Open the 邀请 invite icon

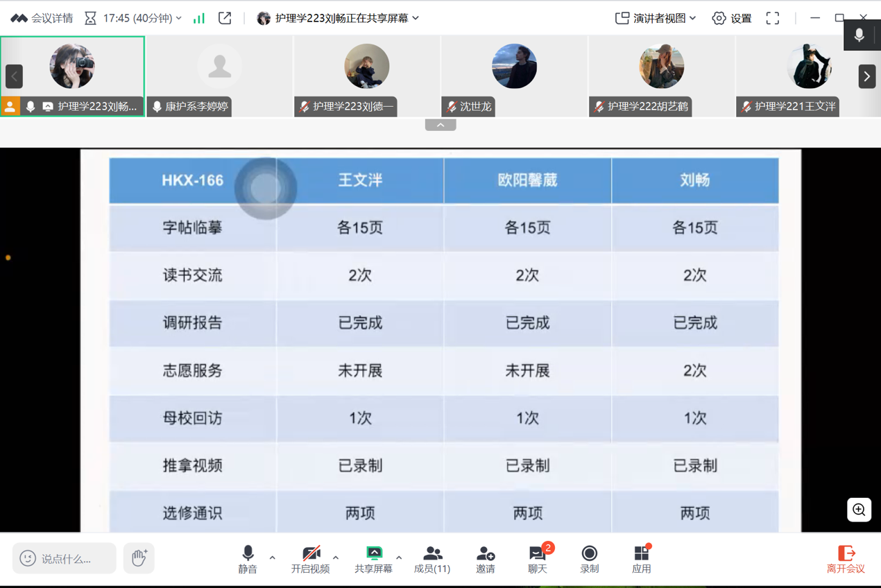pyautogui.click(x=486, y=559)
